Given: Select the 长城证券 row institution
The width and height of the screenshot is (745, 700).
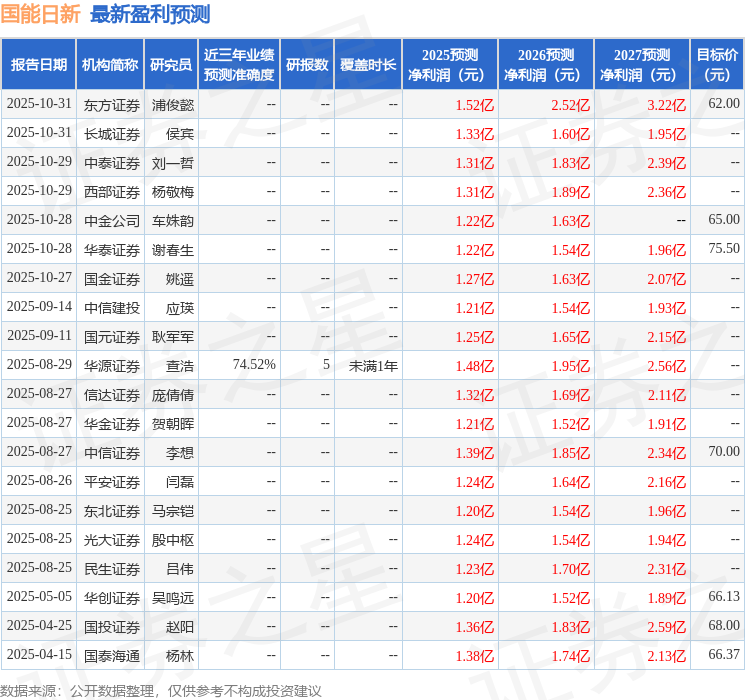Looking at the screenshot, I should 112,134.
